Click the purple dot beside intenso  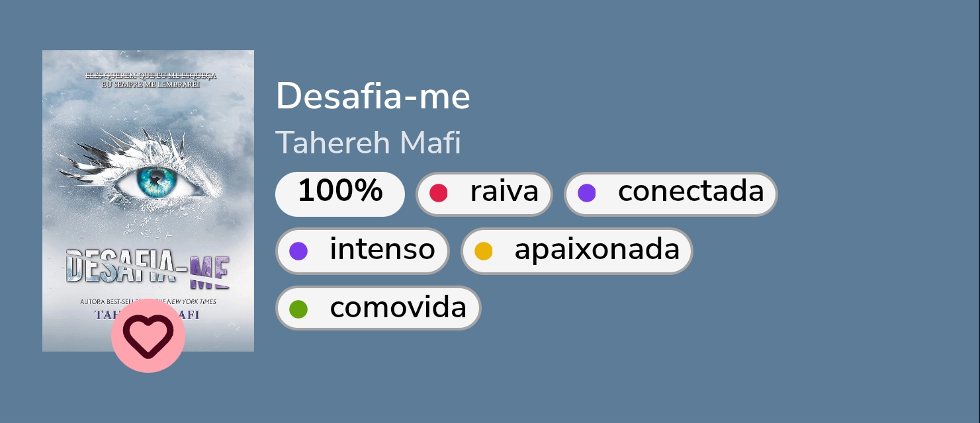pyautogui.click(x=298, y=251)
